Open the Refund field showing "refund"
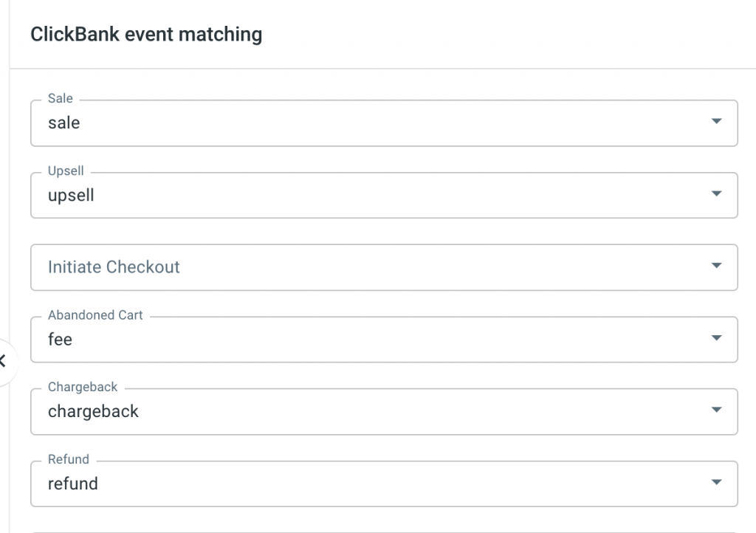Viewport: 756px width, 533px height. coord(369,484)
